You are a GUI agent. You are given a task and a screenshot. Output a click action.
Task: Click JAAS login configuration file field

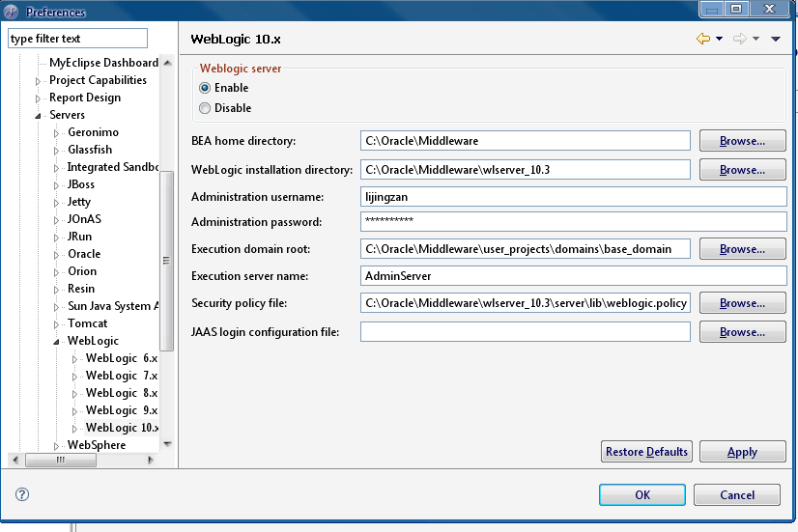click(526, 331)
